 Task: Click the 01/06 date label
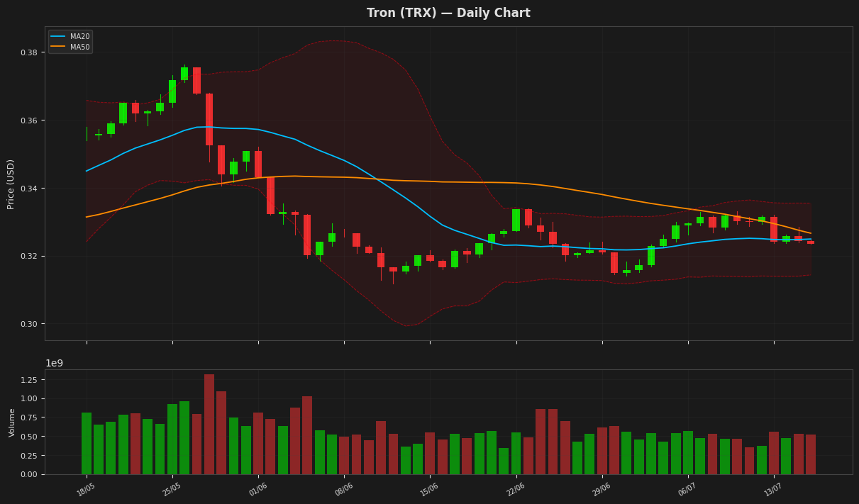(258, 489)
